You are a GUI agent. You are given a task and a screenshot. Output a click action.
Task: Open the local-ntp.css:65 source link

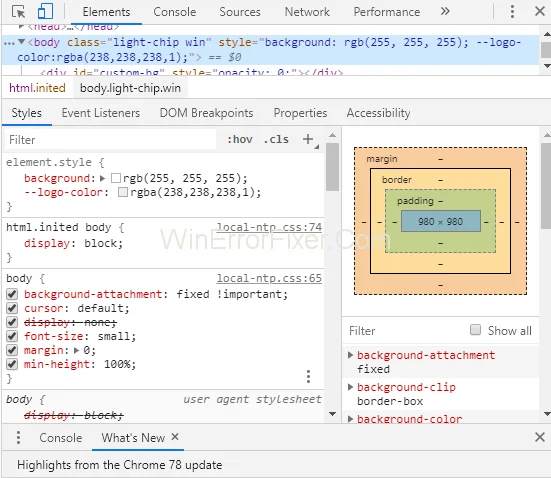(269, 278)
